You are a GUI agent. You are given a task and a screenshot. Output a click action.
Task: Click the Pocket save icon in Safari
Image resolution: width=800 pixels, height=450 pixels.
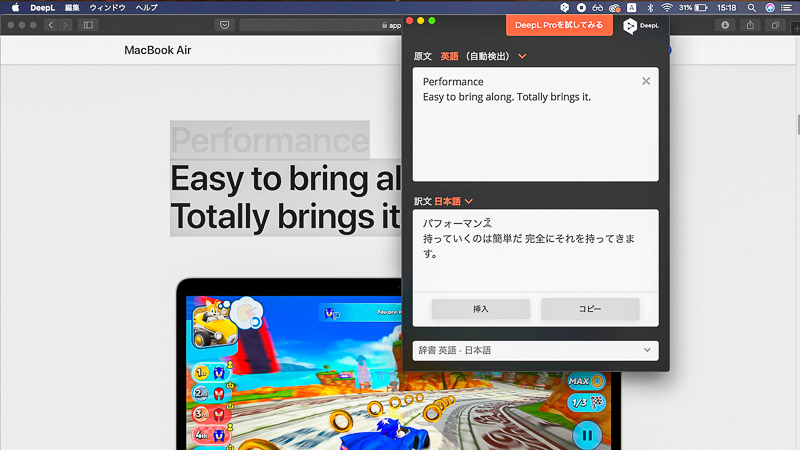(x=224, y=25)
